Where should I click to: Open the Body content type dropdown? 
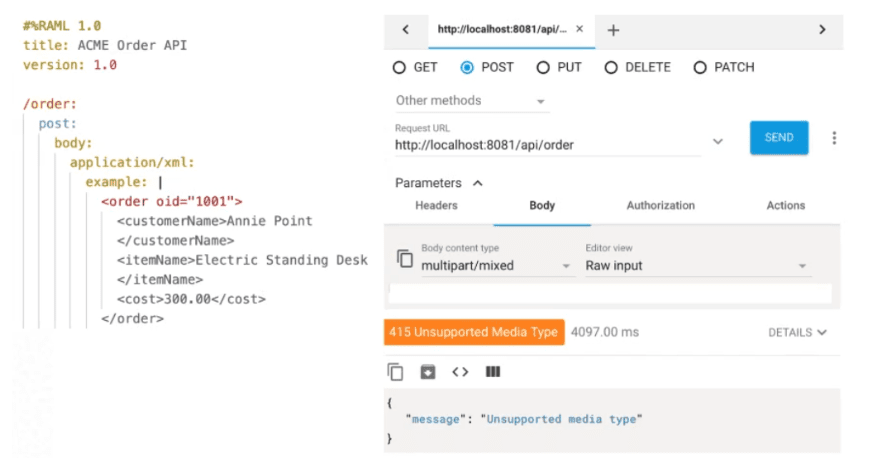(x=495, y=266)
